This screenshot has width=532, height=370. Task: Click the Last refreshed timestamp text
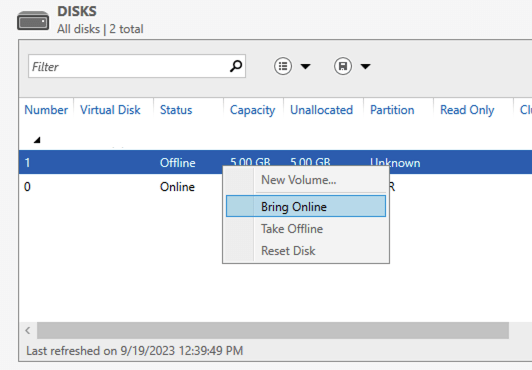point(135,350)
